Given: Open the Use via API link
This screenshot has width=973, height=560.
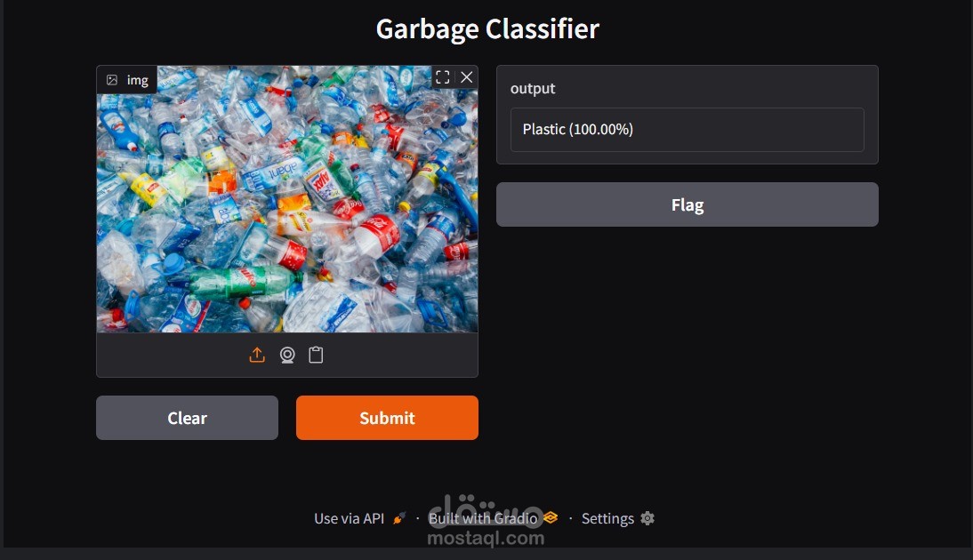Looking at the screenshot, I should (x=349, y=518).
